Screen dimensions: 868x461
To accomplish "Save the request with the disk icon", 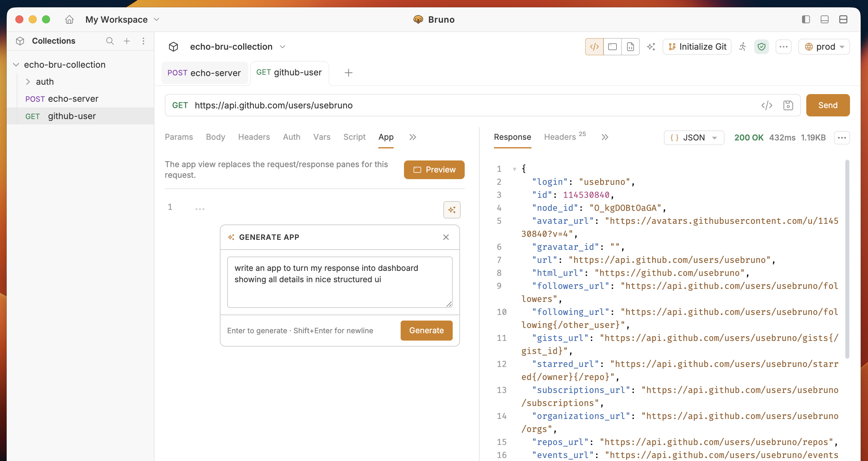I will (788, 105).
